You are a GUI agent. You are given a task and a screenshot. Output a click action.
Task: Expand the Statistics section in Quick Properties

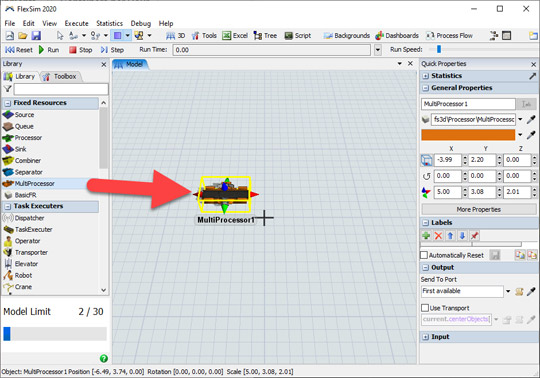click(x=426, y=76)
